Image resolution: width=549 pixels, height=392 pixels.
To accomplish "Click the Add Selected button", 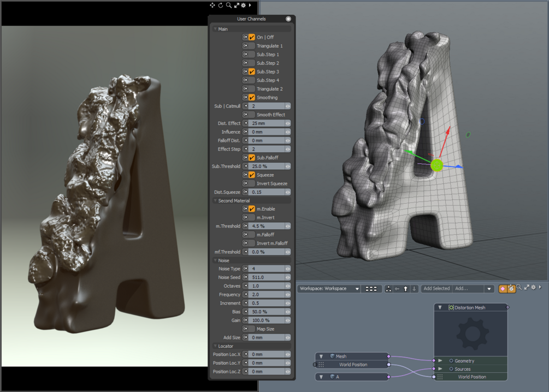I will tap(436, 288).
